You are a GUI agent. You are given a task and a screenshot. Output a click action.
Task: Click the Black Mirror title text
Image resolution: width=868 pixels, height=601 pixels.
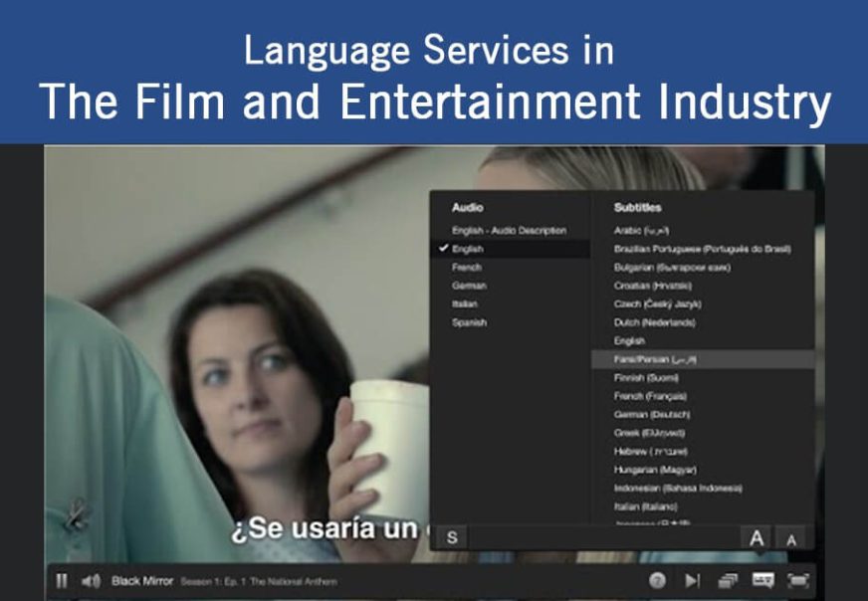point(142,581)
